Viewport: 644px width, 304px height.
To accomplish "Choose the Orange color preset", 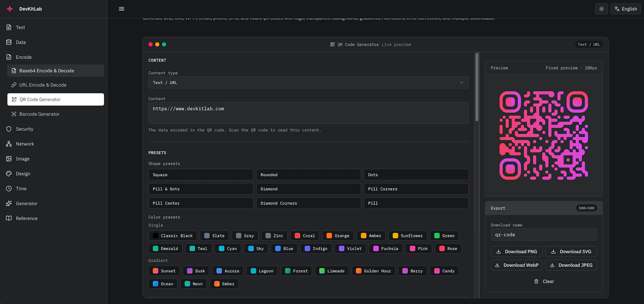I will [x=338, y=236].
